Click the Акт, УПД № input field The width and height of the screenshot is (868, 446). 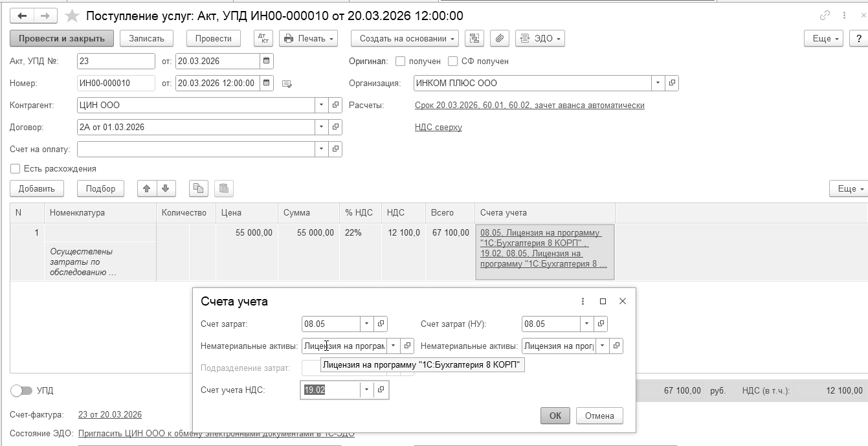116,61
